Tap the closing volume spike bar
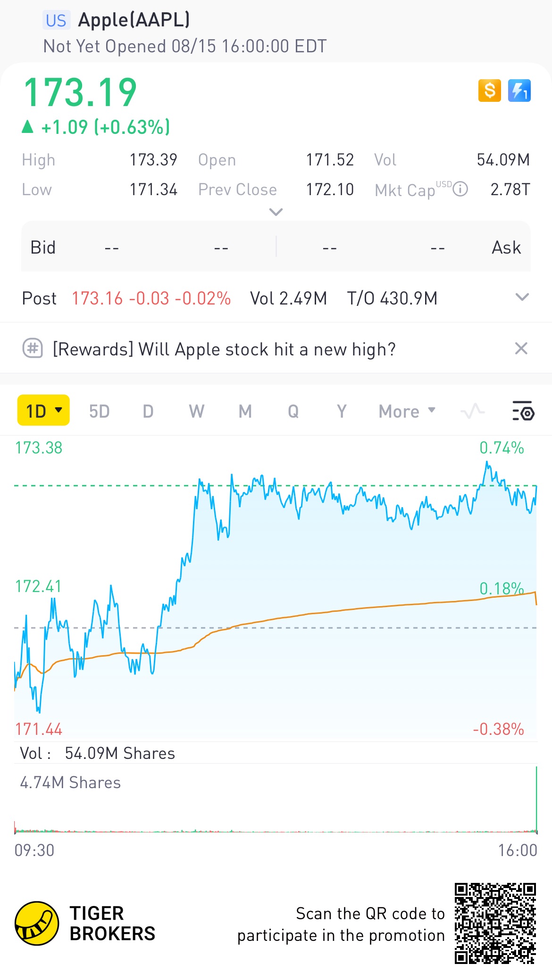Viewport: 552px width, 980px height. tap(536, 801)
